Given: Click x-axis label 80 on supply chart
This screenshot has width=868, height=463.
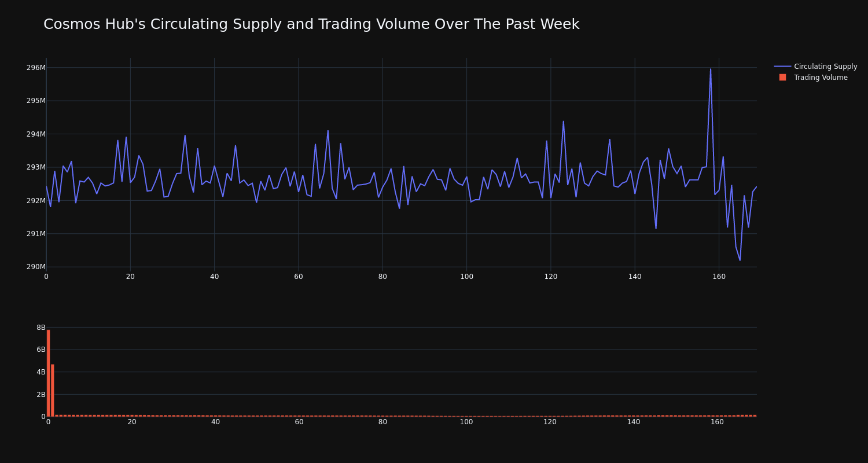Looking at the screenshot, I should [x=382, y=277].
